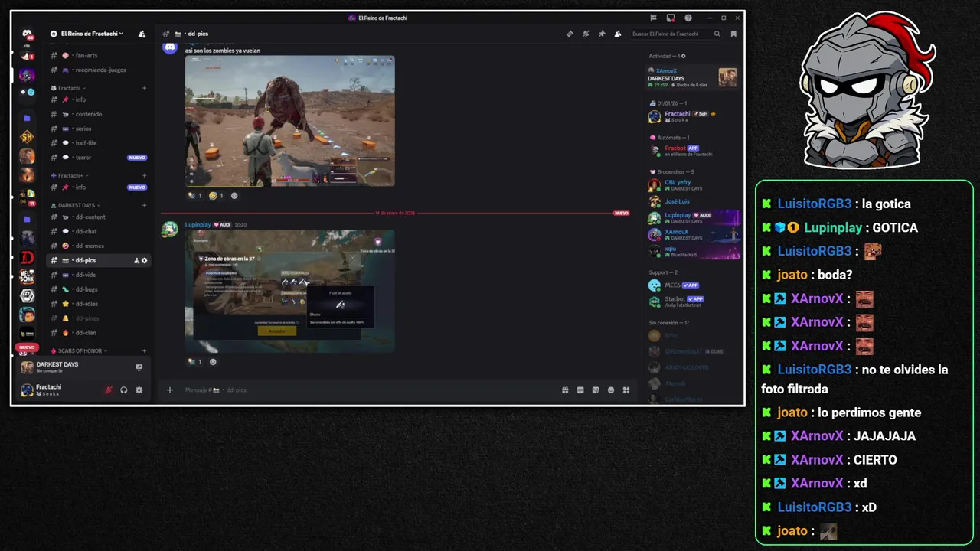Jump to NUEVO unread badge in server list
980x551 pixels.
pos(27,347)
